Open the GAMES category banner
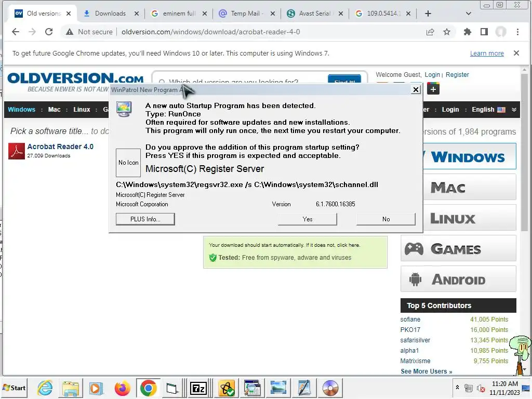The width and height of the screenshot is (532, 399). [x=458, y=249]
